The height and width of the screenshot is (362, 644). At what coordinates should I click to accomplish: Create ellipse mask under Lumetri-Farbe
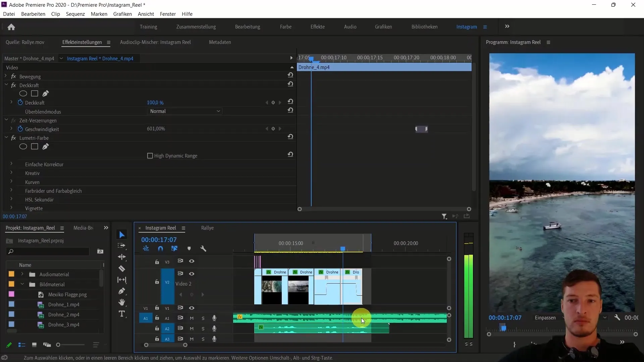(x=23, y=146)
